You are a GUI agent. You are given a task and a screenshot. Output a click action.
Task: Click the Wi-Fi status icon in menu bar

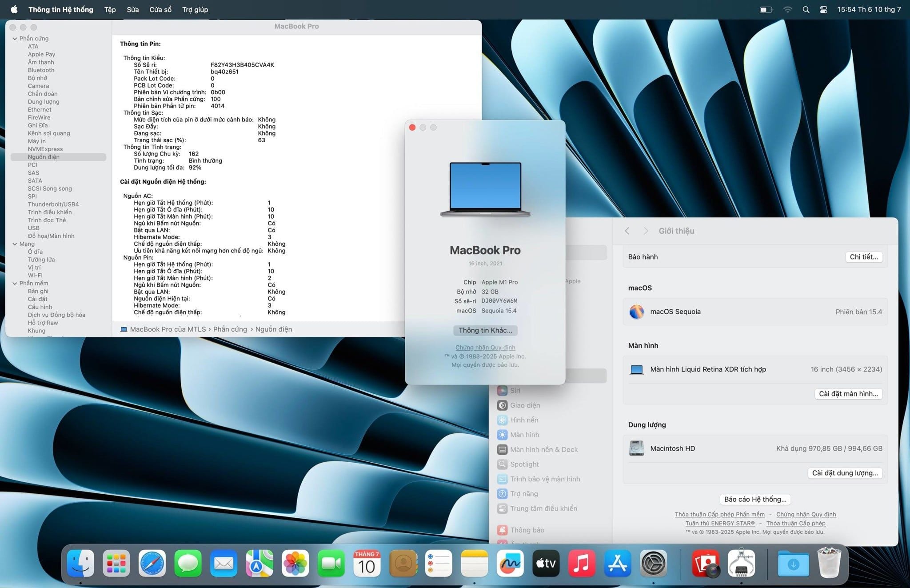(x=787, y=9)
